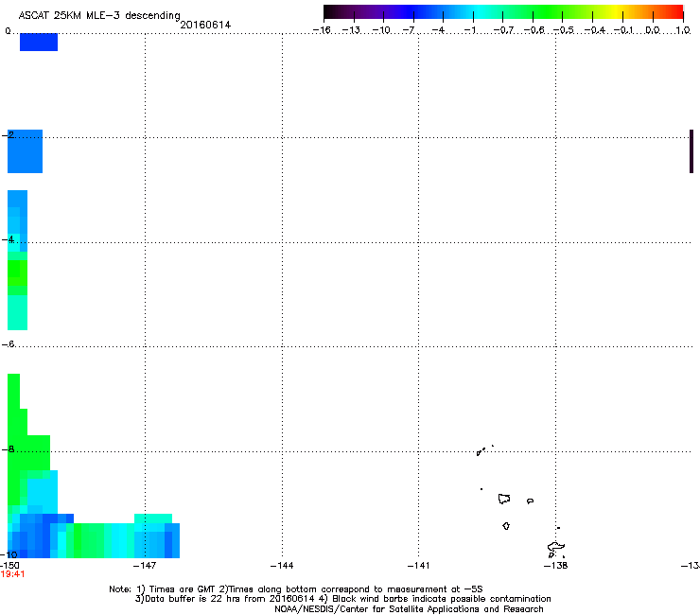Click the blue data block at latitude -2
Image resolution: width=700 pixels, height=615 pixels.
[x=25, y=151]
